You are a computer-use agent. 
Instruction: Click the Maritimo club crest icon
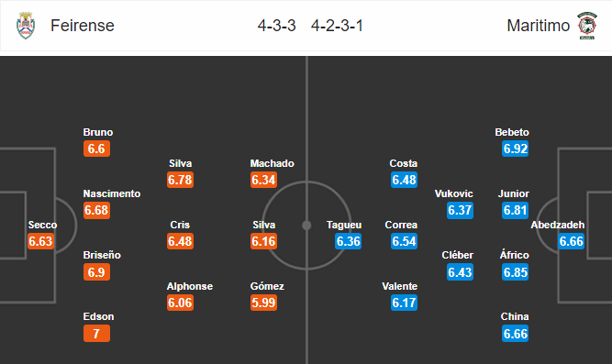(x=587, y=26)
